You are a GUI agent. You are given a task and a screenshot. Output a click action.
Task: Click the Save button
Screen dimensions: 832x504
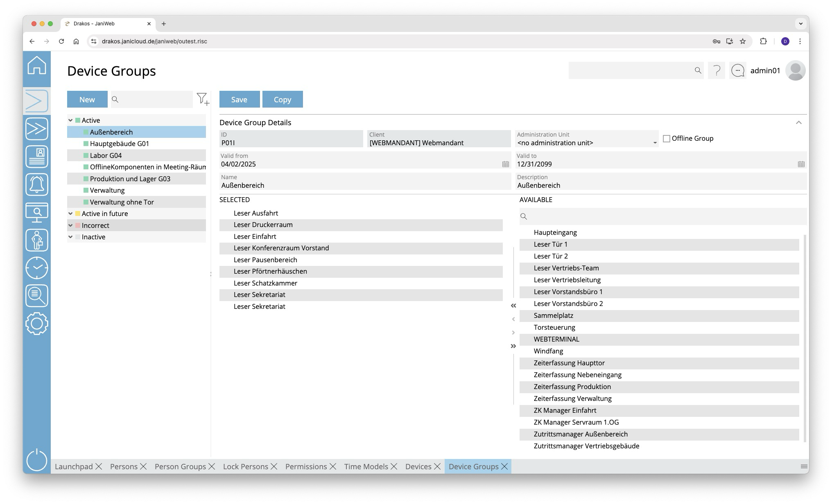click(x=239, y=99)
